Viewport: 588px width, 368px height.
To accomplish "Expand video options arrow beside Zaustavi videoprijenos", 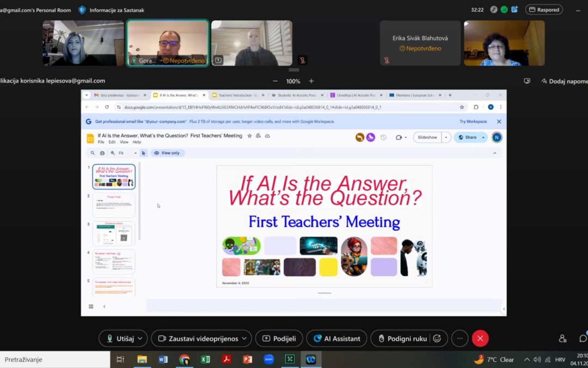I will tap(244, 339).
